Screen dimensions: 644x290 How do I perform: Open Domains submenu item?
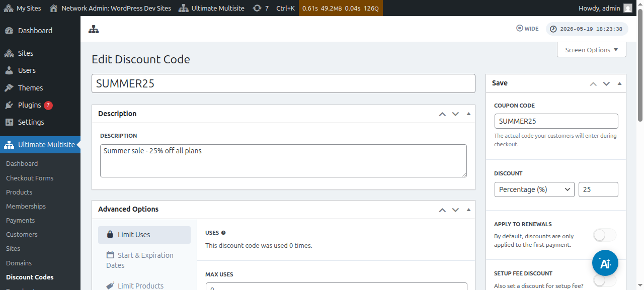[x=19, y=263]
